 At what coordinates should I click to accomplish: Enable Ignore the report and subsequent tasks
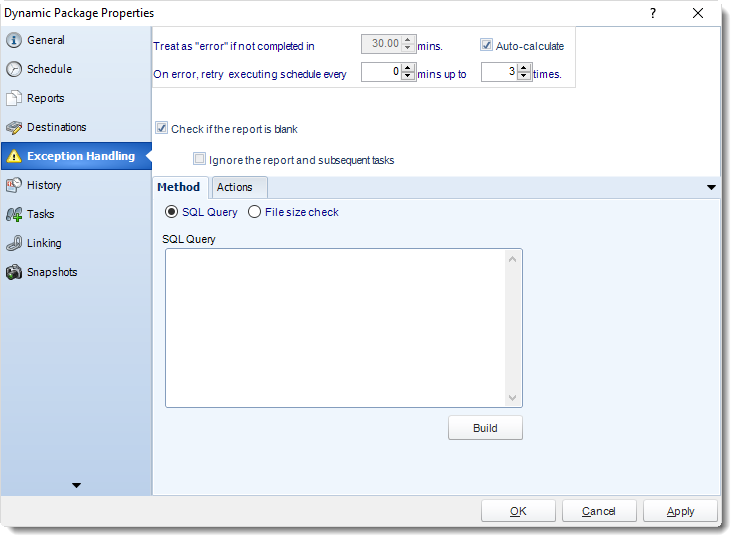[x=199, y=159]
